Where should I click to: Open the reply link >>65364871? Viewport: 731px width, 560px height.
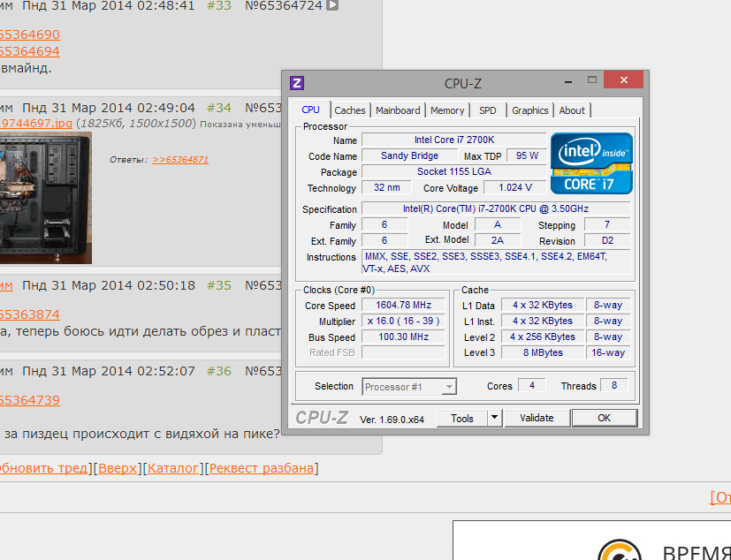click(x=180, y=159)
